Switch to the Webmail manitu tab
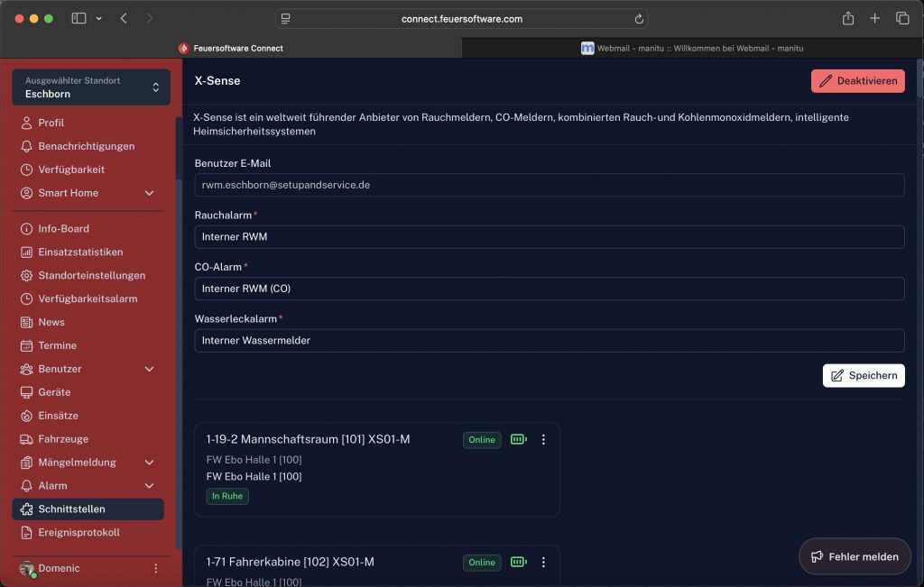Viewport: 924px width, 587px height. [692, 48]
